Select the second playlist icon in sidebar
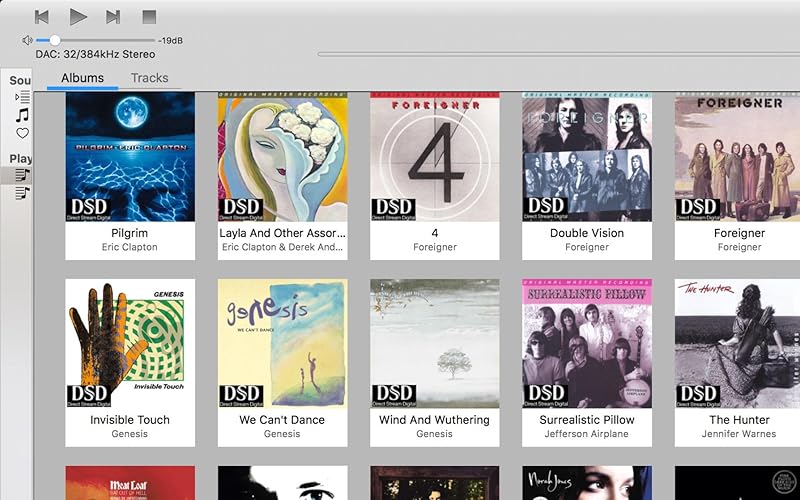Image resolution: width=800 pixels, height=500 pixels. tap(22, 193)
